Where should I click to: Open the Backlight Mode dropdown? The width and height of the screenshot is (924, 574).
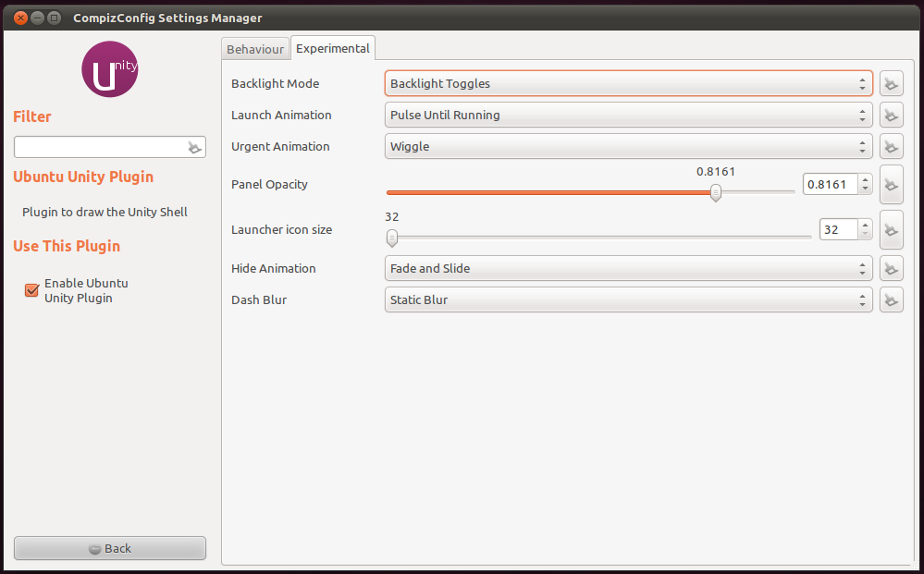[x=628, y=84]
